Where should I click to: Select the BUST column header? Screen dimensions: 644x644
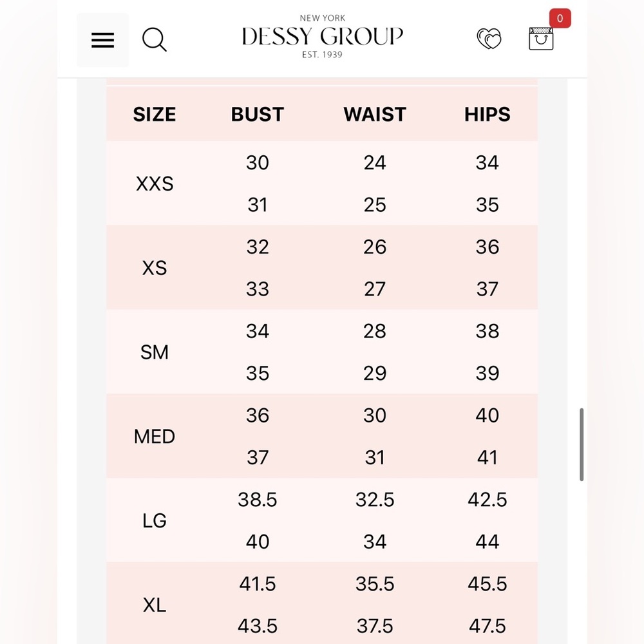tap(257, 114)
